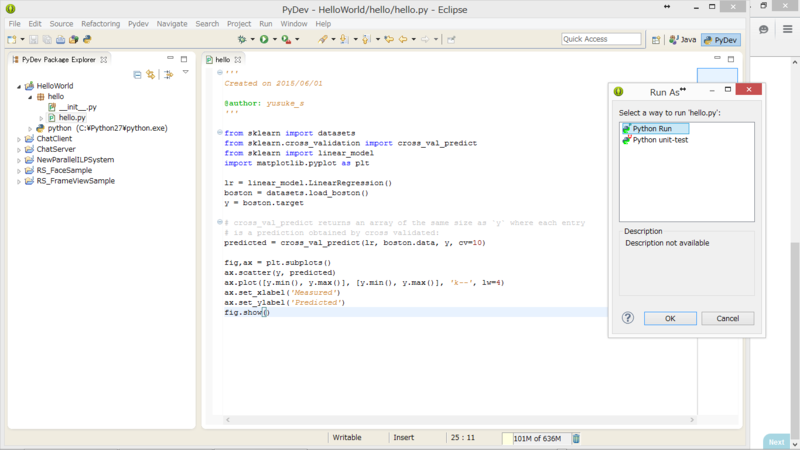Click the Print toolbar icon

(60, 39)
